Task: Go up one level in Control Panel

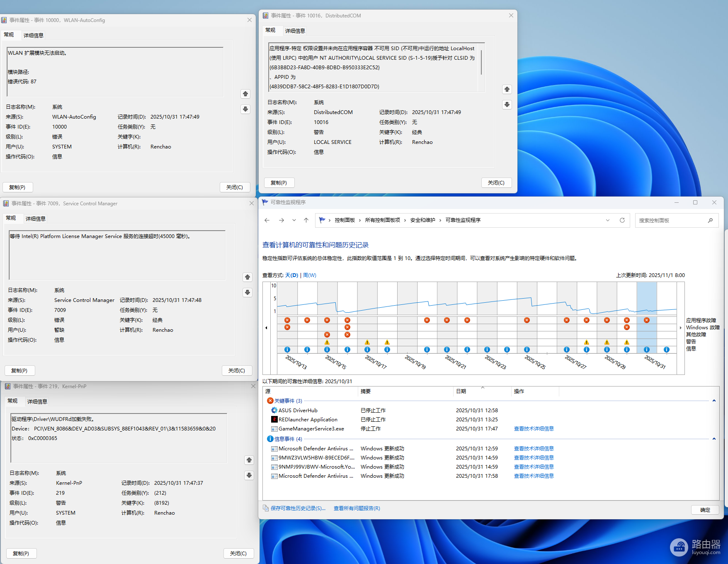Action: coord(306,220)
